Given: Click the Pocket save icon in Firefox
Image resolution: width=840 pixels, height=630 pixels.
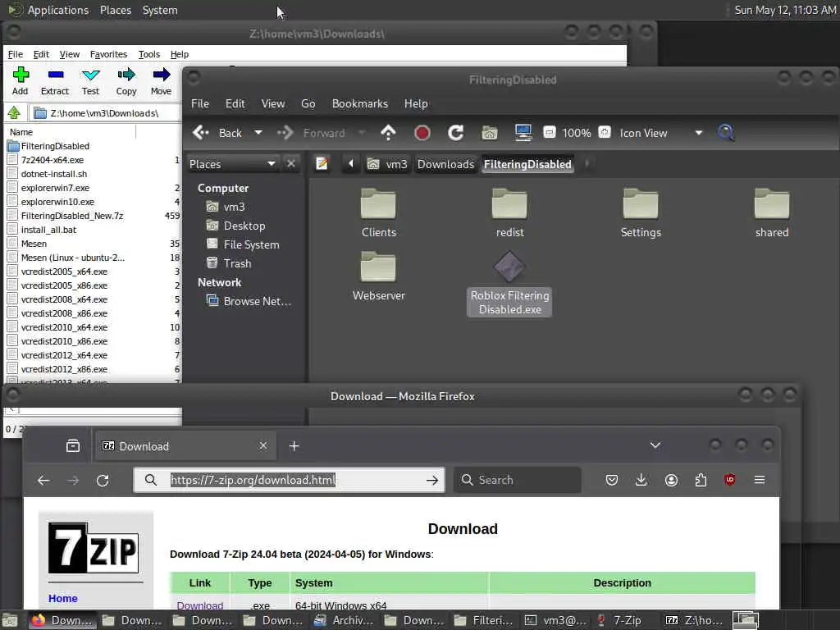Looking at the screenshot, I should pos(612,480).
